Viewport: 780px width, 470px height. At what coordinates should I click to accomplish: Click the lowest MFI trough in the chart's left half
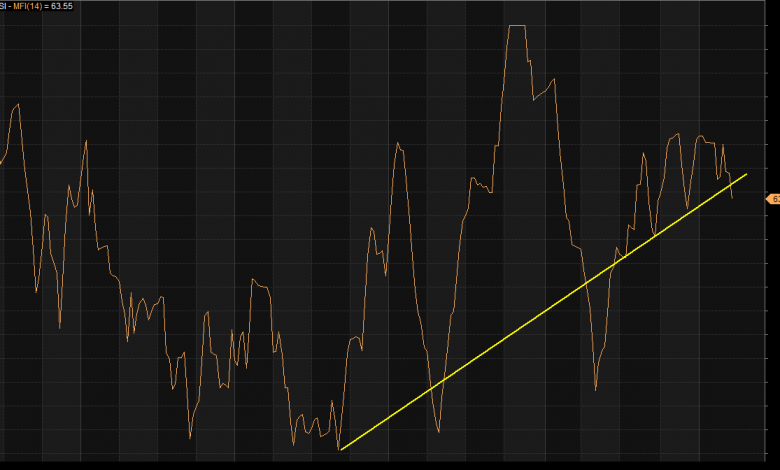[190, 437]
